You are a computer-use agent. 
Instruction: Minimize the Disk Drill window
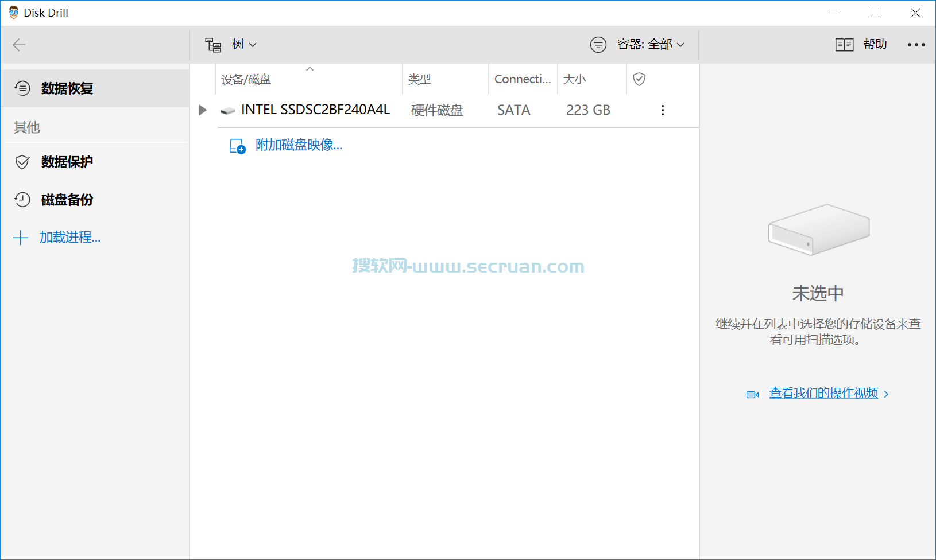point(836,13)
